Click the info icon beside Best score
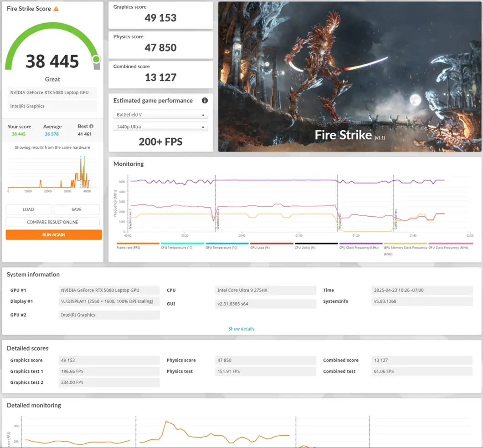483x448 pixels. 92,127
